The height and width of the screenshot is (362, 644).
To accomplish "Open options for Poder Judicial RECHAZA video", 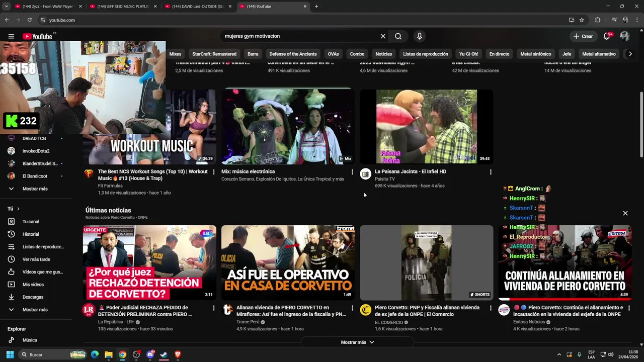I will click(x=214, y=308).
